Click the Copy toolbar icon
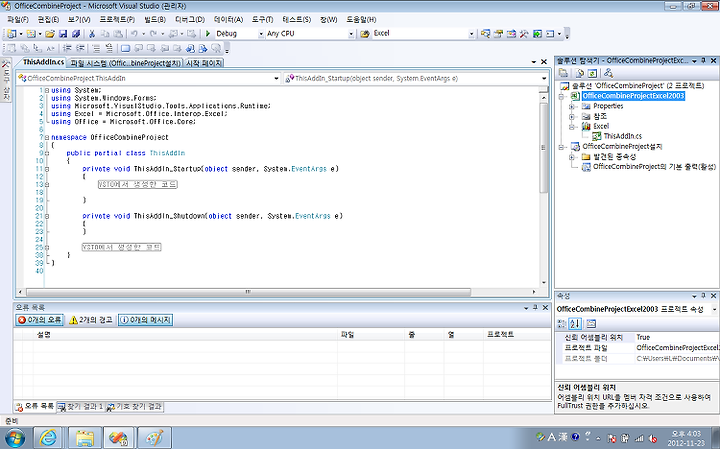 105,34
